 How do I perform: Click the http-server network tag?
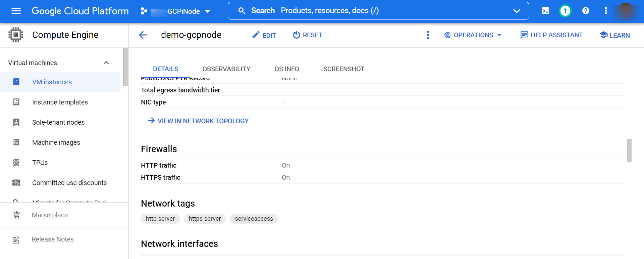[160, 219]
